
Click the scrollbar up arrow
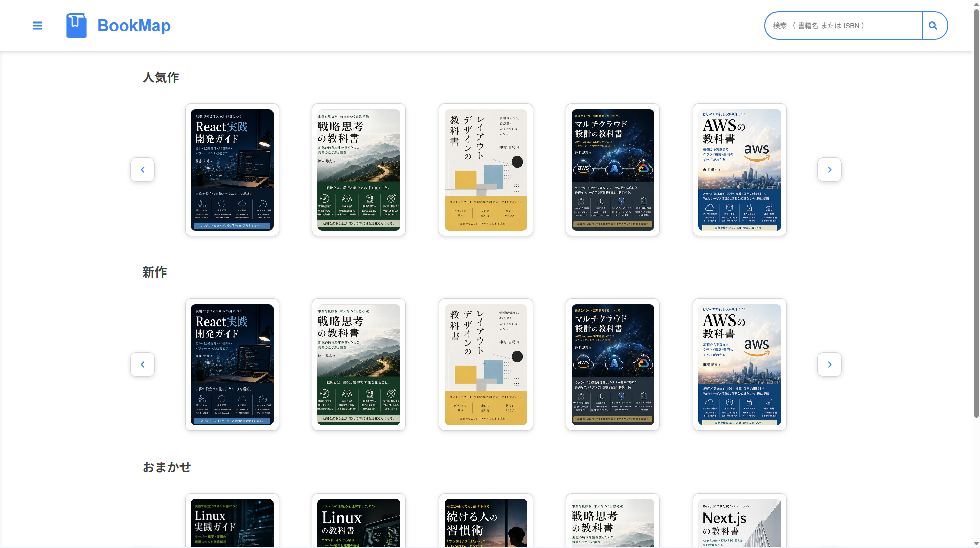pyautogui.click(x=976, y=4)
